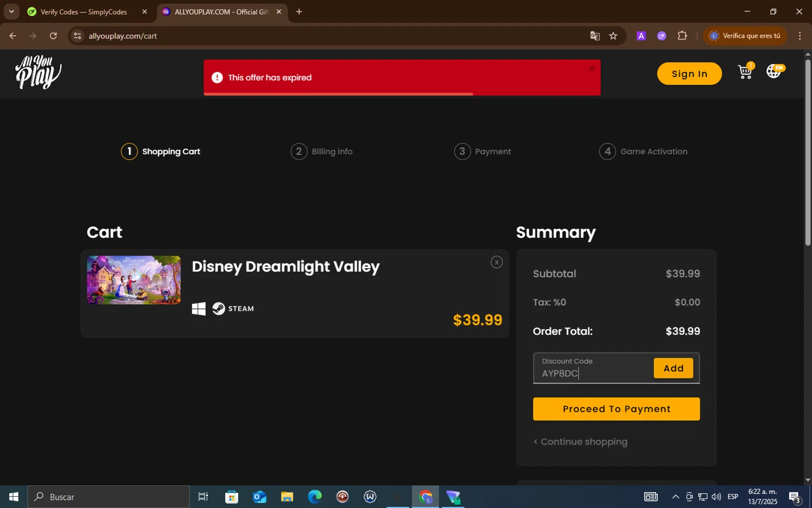Viewport: 812px width, 508px height.
Task: Open Task View on the taskbar
Action: (203, 497)
